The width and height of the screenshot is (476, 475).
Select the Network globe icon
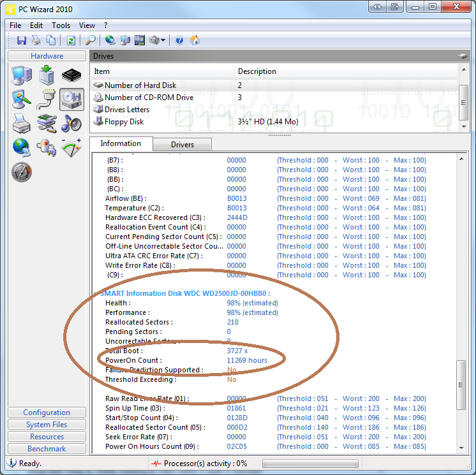(x=22, y=148)
